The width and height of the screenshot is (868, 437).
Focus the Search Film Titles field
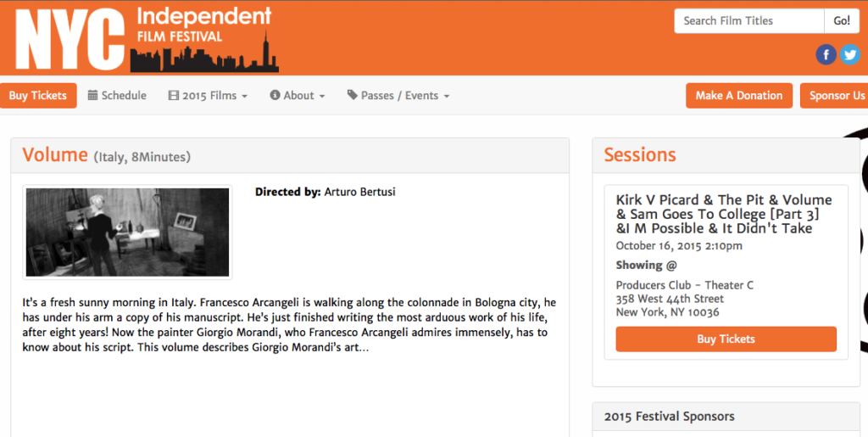point(749,21)
